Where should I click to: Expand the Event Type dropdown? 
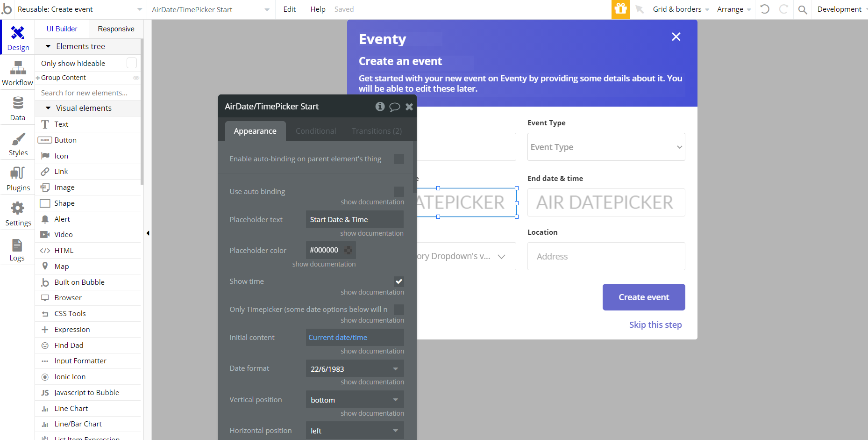(606, 147)
